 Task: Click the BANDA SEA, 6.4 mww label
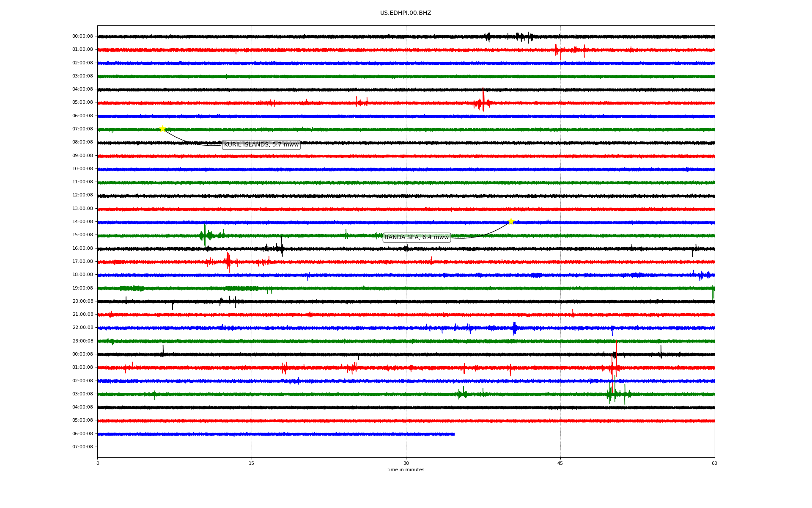(x=416, y=237)
